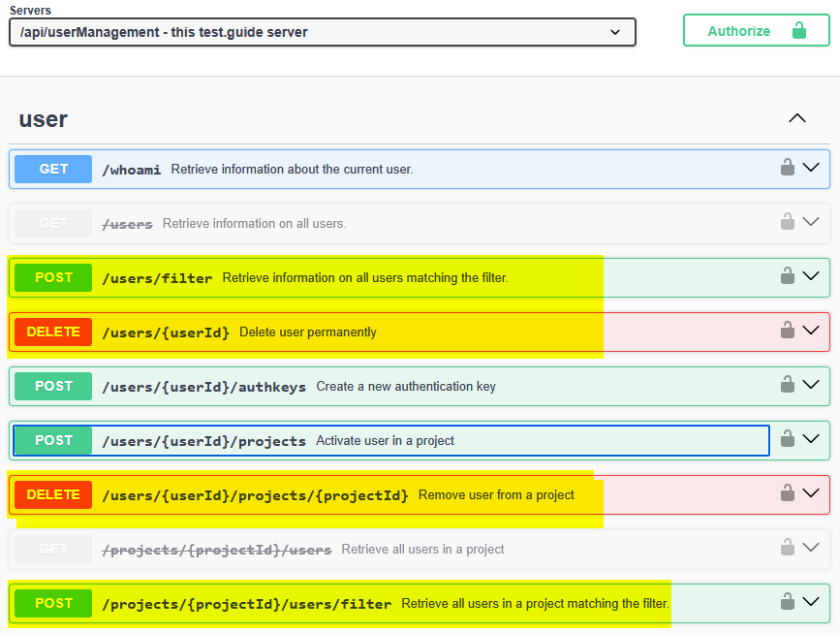840x633 pixels.
Task: Click the lock icon on the authkeys row
Action: point(787,384)
